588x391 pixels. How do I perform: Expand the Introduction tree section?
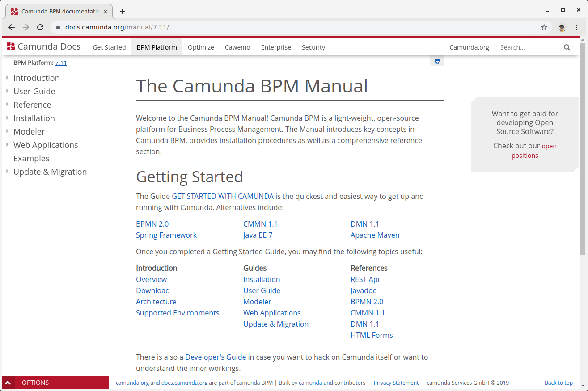tap(7, 78)
